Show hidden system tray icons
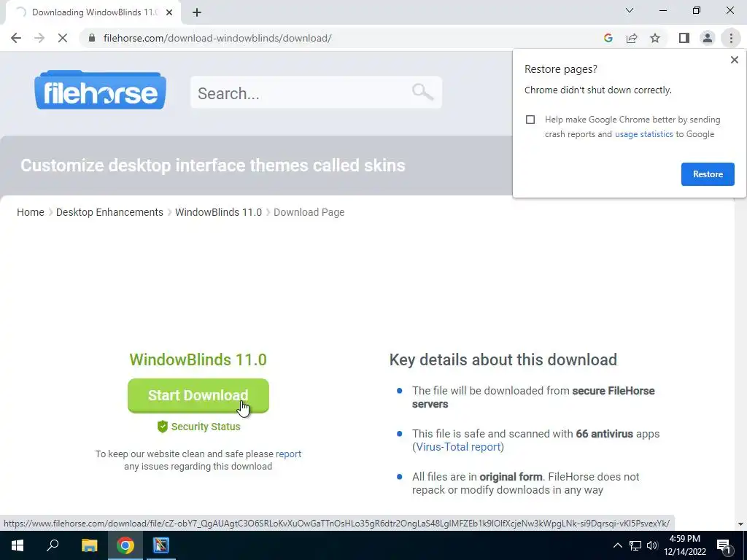 617,545
